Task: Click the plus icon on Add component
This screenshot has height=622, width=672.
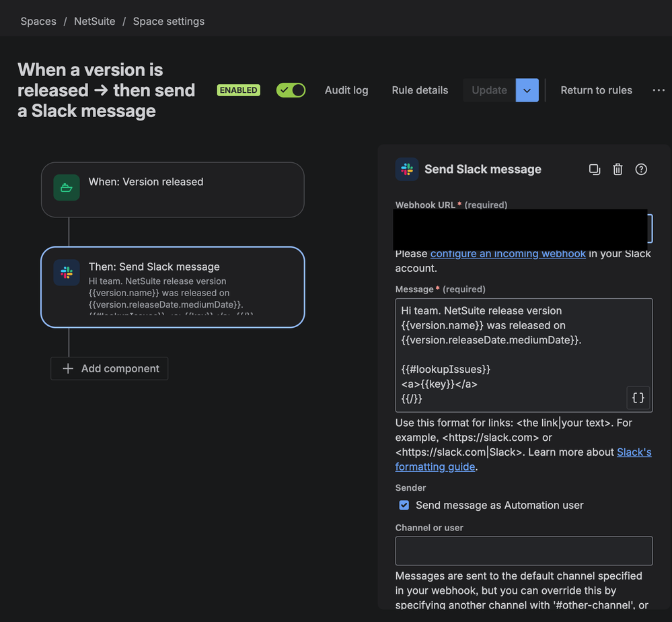Action: click(69, 368)
